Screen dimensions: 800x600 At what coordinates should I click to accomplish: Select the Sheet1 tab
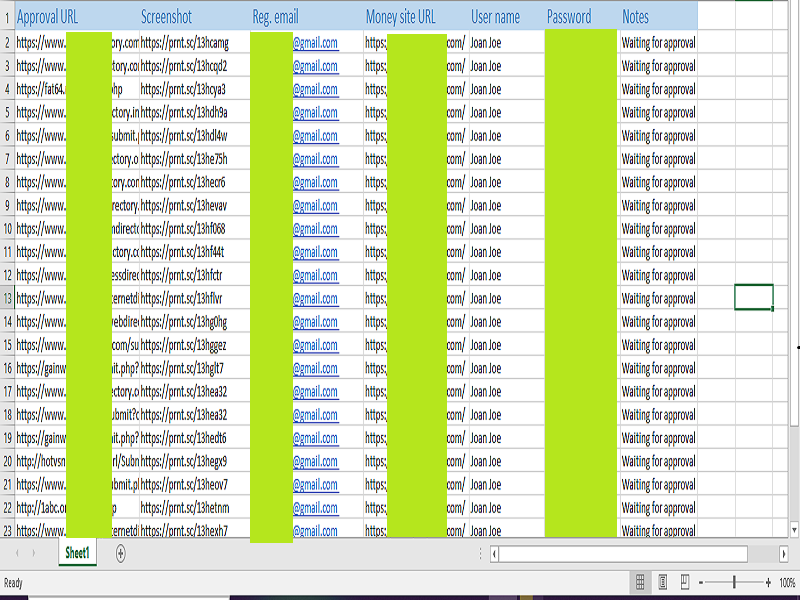77,553
